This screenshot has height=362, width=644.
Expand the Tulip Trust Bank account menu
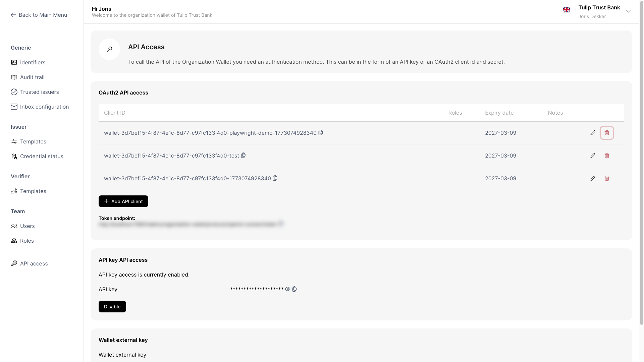click(628, 11)
